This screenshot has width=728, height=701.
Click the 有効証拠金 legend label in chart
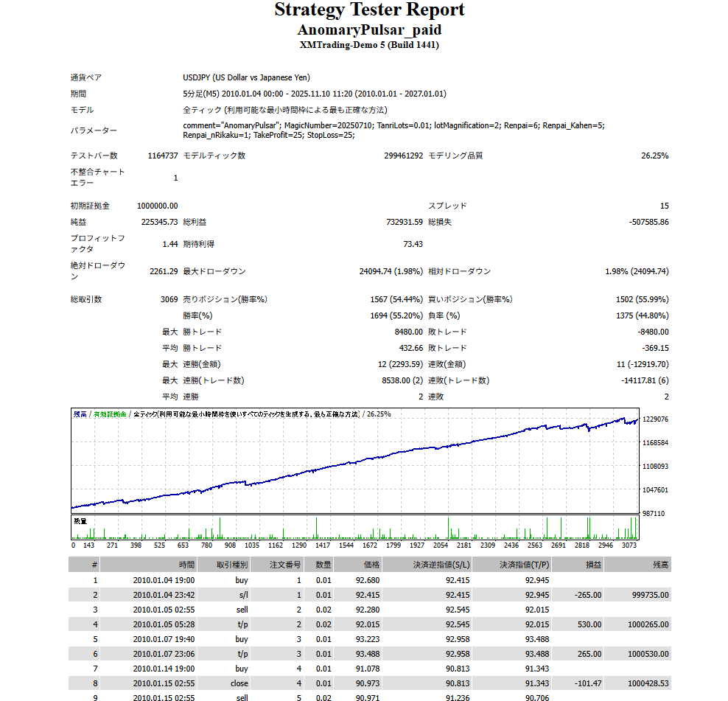pos(109,414)
